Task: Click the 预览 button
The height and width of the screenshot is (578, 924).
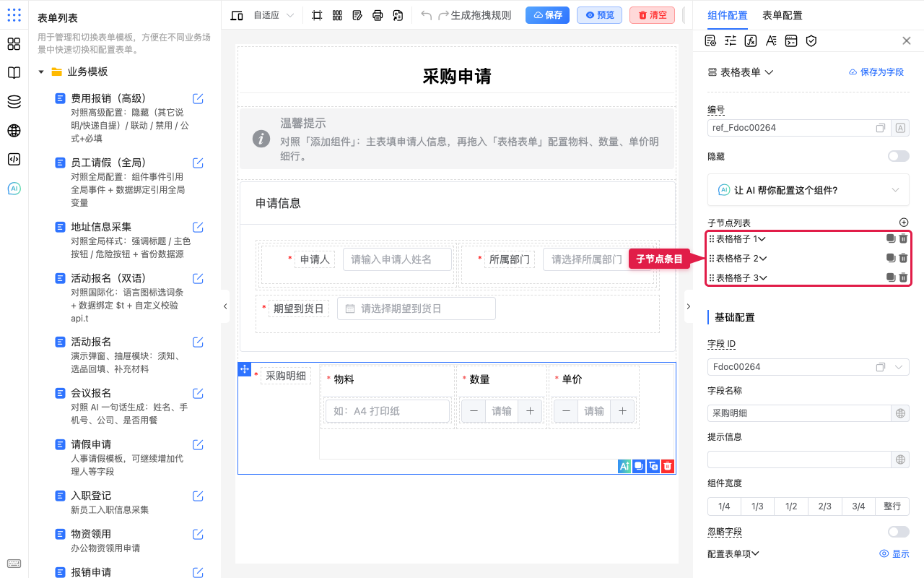Action: tap(599, 15)
